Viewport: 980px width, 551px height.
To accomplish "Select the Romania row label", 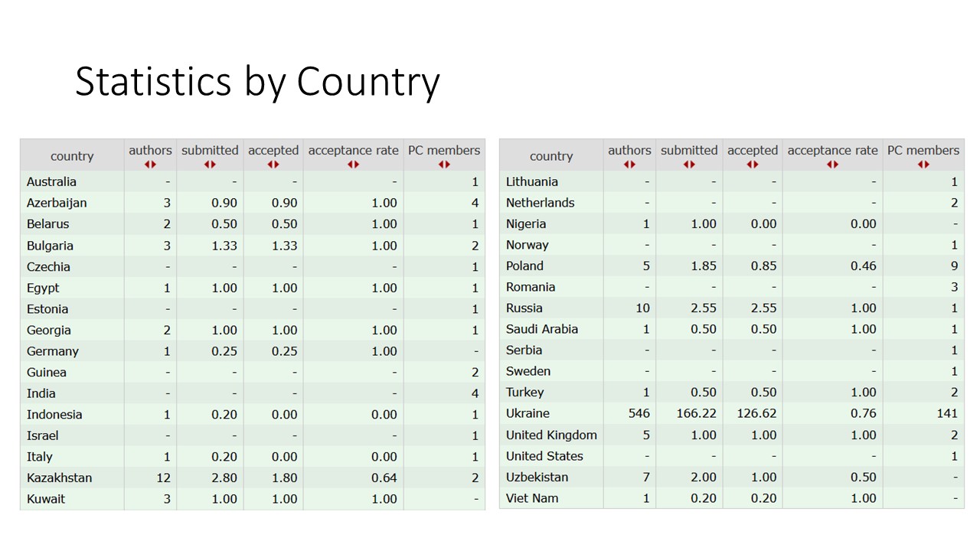I will click(530, 287).
